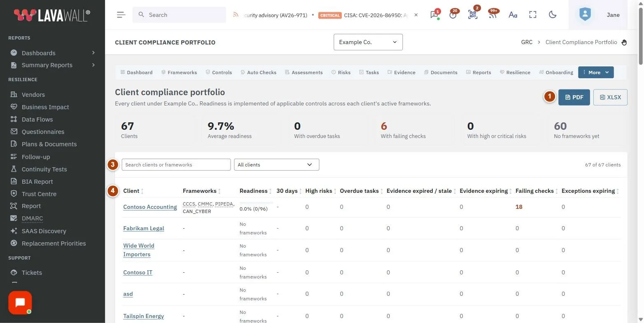Open BIA Report in the sidebar
This screenshot has height=323, width=644.
(37, 181)
